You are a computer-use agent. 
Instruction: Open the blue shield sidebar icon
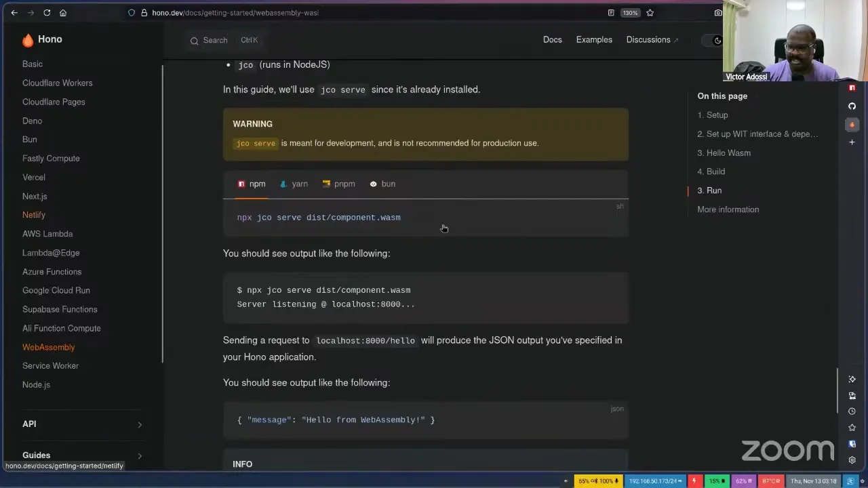click(x=852, y=444)
